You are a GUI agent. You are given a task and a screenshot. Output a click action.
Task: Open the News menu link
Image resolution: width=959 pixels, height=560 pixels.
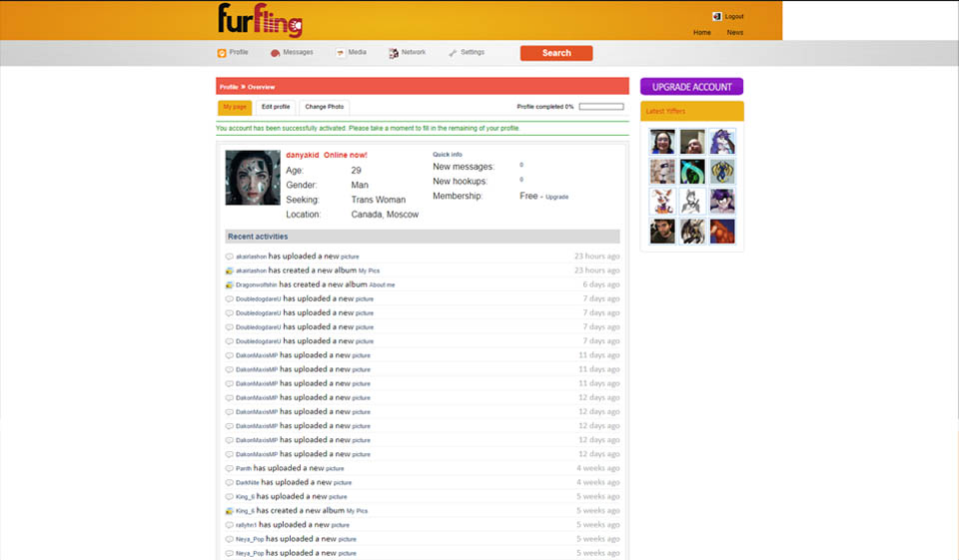tap(734, 32)
